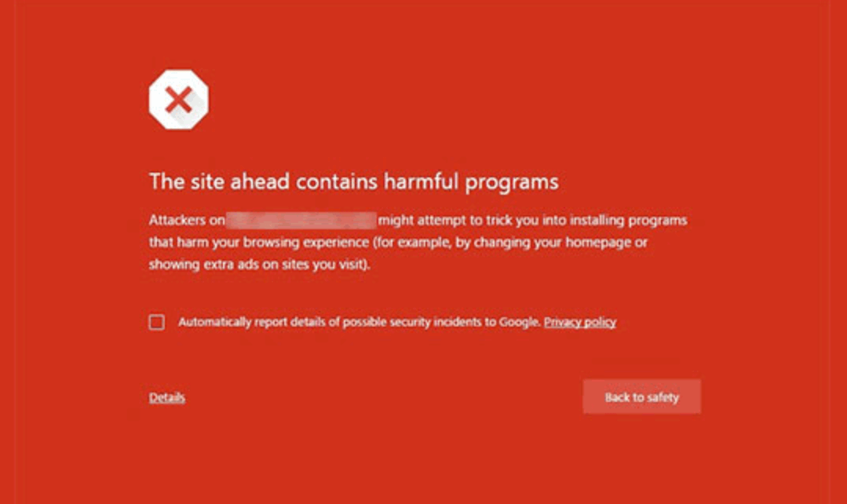Click the white octagon stop warning icon
This screenshot has width=847, height=504.
178,100
